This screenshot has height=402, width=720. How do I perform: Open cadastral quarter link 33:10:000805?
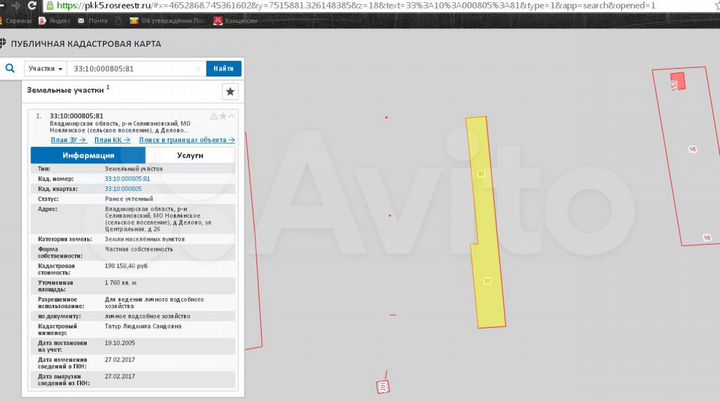(x=123, y=188)
